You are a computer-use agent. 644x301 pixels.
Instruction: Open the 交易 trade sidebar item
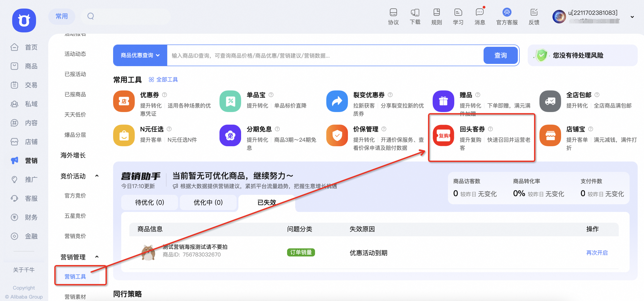point(24,85)
